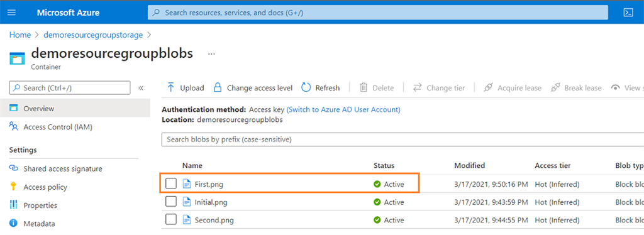This screenshot has width=644, height=235.
Task: Go to Home breadcrumb
Action: click(x=19, y=35)
